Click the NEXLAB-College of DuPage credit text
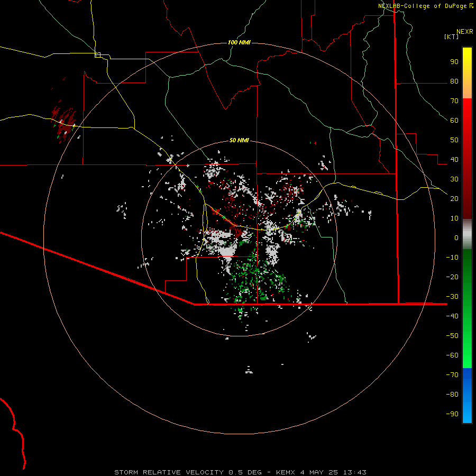The width and height of the screenshot is (476, 476). tap(423, 6)
